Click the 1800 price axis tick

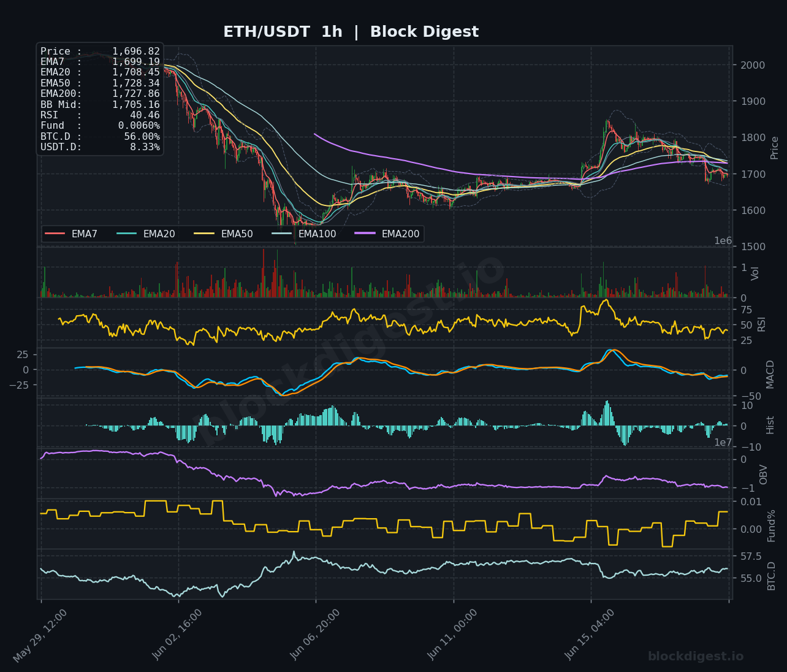coord(751,137)
